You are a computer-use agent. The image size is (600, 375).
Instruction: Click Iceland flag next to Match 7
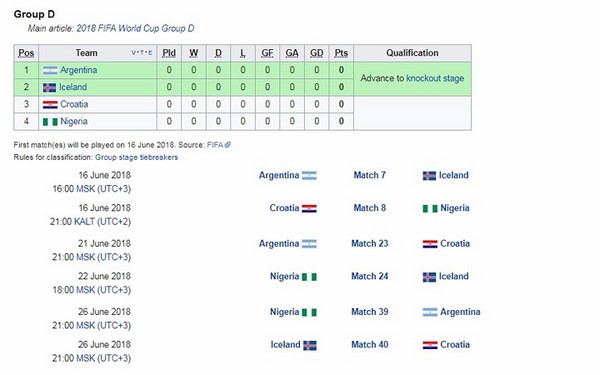pyautogui.click(x=429, y=176)
